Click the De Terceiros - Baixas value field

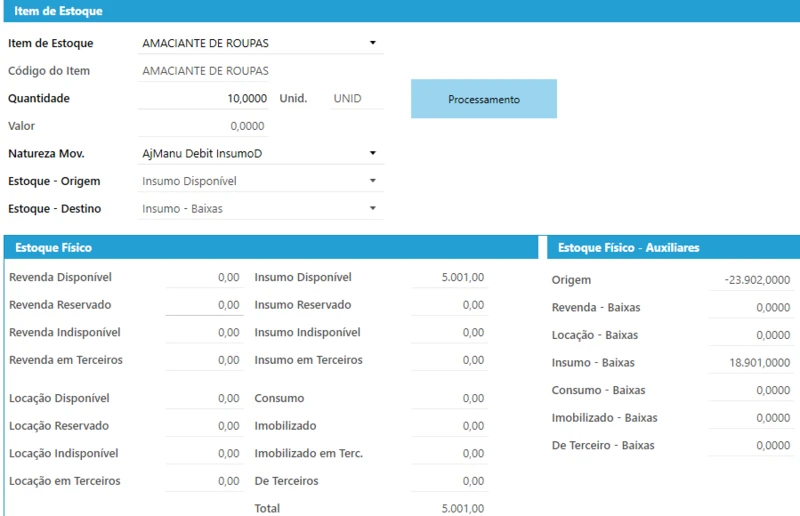[751, 445]
